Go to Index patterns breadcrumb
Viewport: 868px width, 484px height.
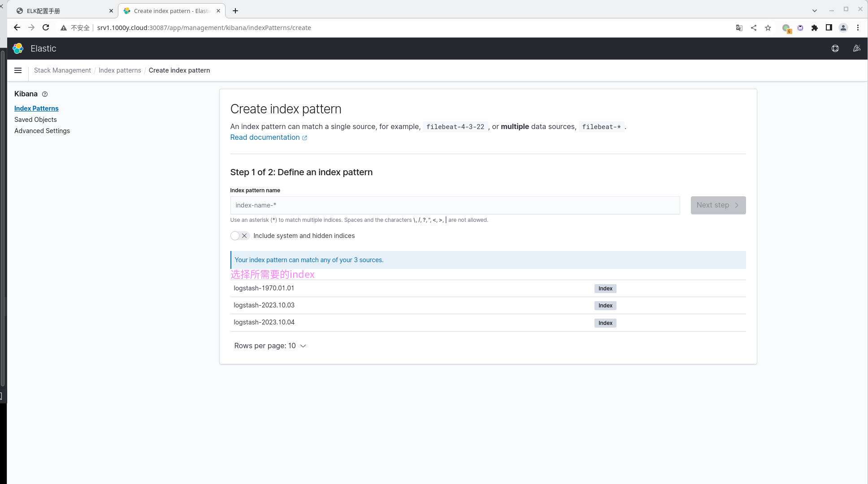click(x=120, y=70)
